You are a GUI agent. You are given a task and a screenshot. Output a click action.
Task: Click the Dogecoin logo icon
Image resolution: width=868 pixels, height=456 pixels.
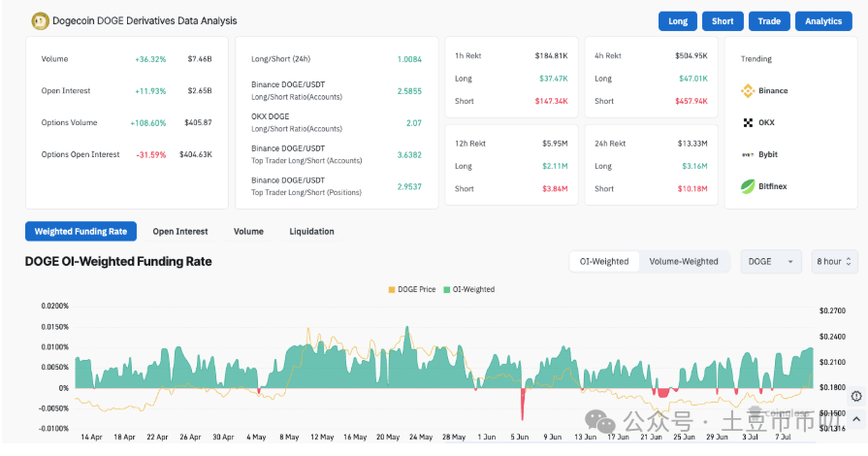(x=41, y=20)
